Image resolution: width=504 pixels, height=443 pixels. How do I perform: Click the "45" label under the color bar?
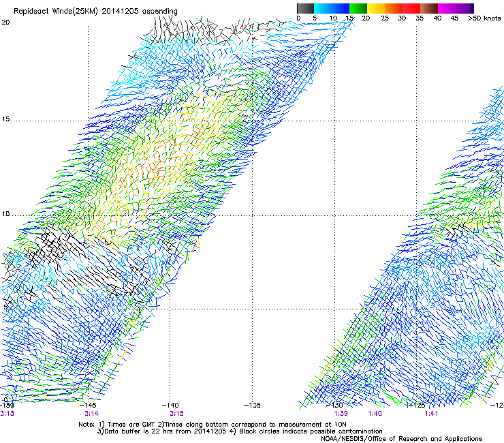click(x=454, y=18)
